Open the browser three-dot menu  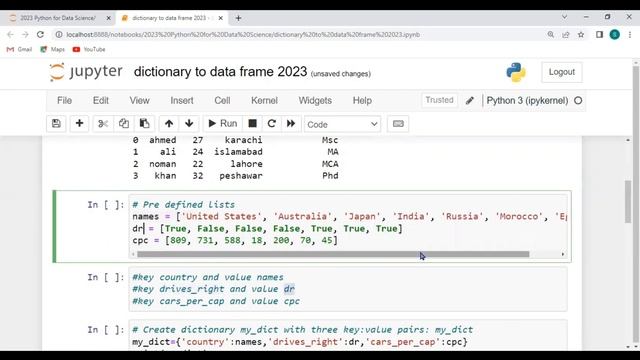[x=630, y=35]
